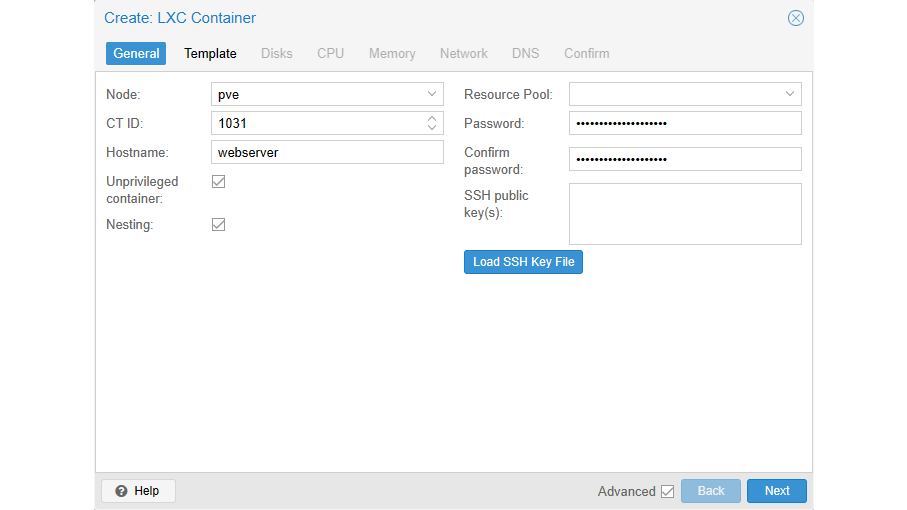Switch to the Template tab
The image size is (907, 510).
[x=210, y=53]
